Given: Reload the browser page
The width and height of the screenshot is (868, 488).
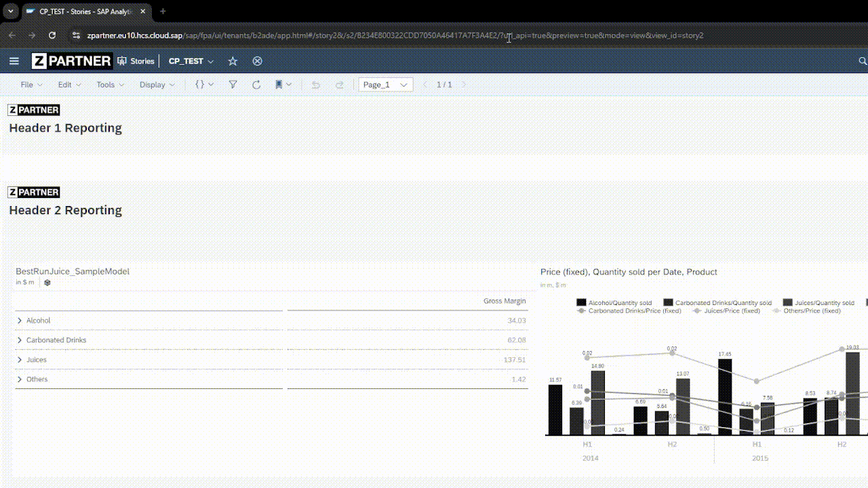Looking at the screenshot, I should [52, 35].
